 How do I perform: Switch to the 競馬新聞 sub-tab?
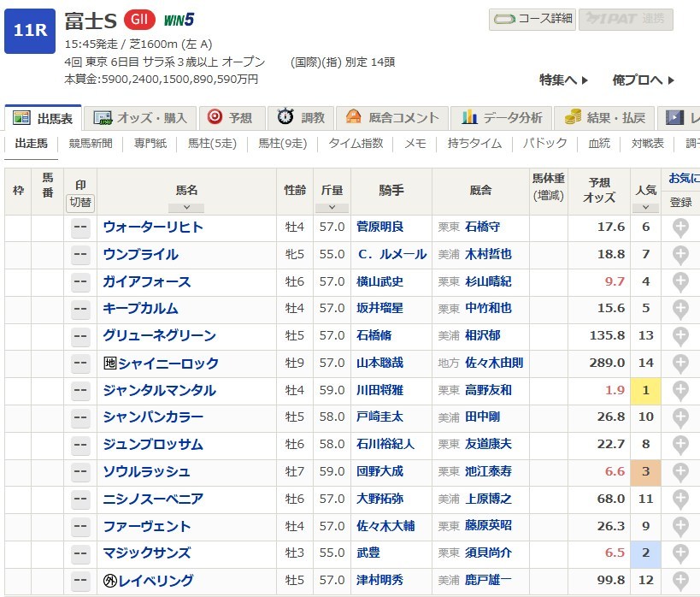coord(91,144)
